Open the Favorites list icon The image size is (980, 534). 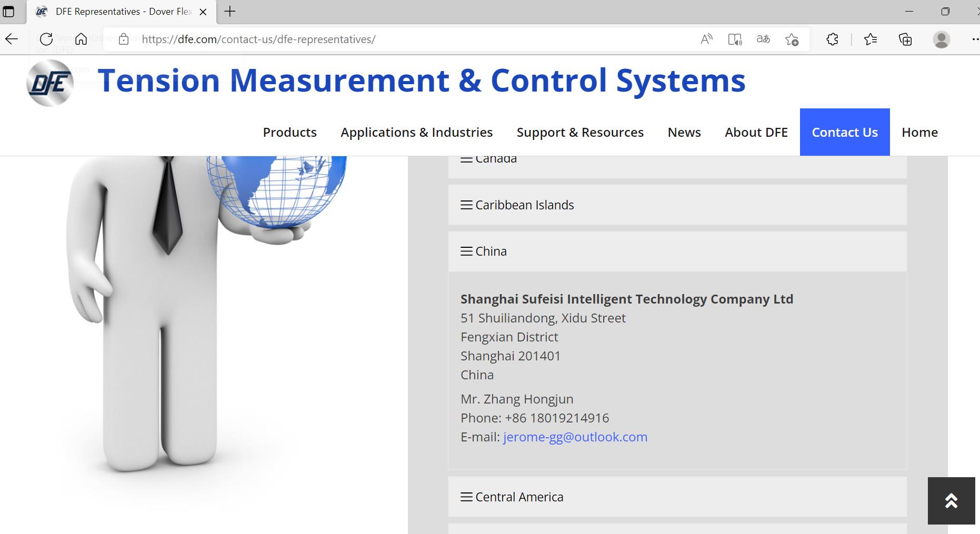[x=871, y=39]
